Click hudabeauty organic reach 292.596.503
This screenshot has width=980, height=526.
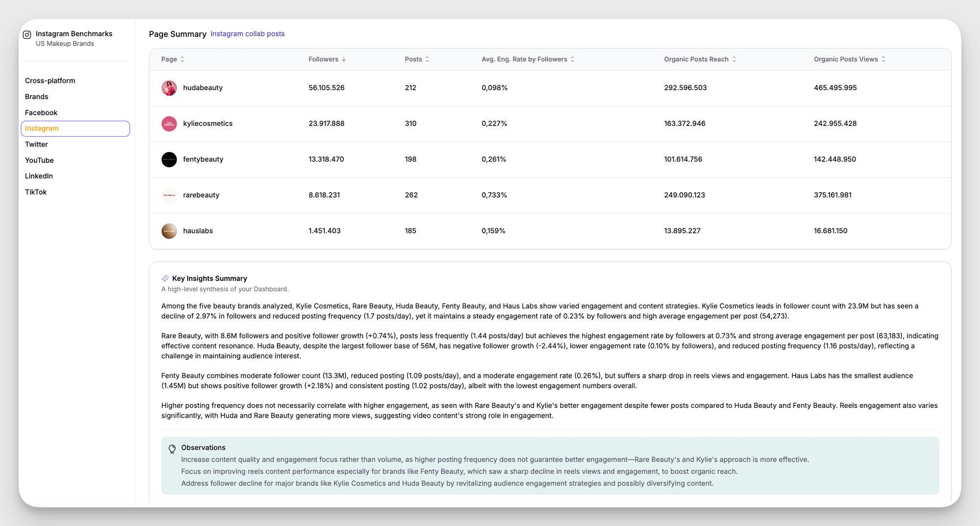[x=686, y=88]
